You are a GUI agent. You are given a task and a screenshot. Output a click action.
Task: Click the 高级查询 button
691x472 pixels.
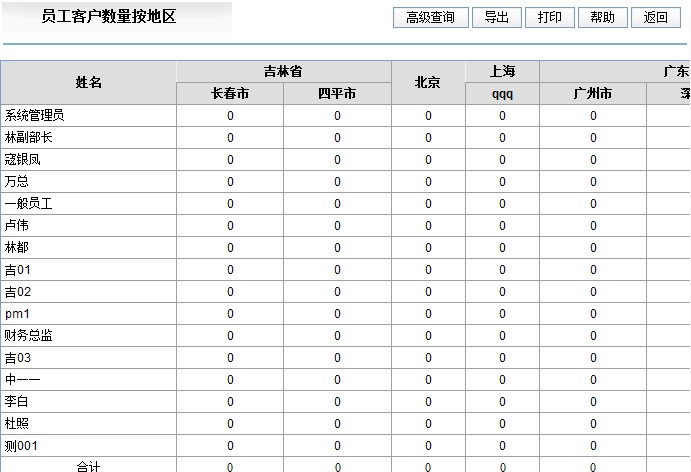point(430,18)
